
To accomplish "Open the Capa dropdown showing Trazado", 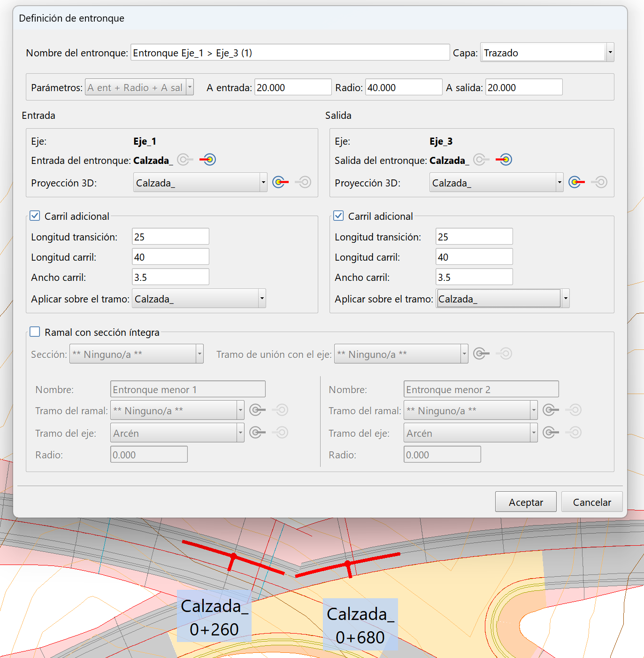I will tap(610, 53).
